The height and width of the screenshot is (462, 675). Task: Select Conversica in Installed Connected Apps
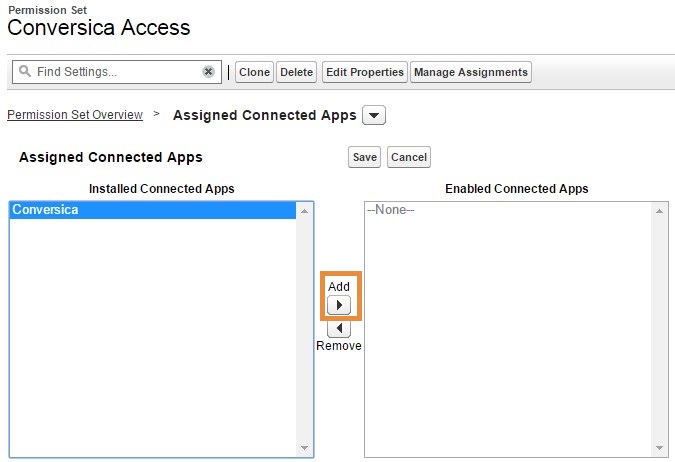(x=152, y=210)
